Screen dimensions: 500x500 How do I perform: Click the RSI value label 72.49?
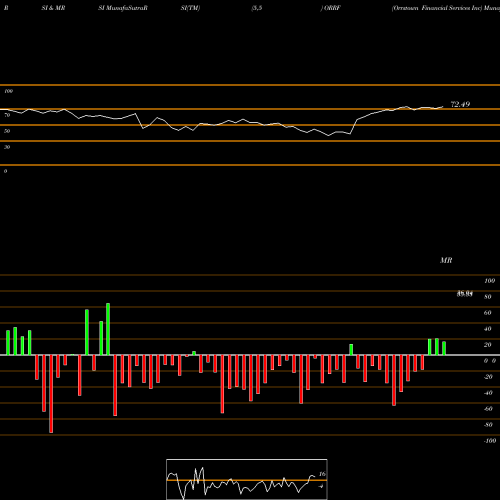point(460,104)
